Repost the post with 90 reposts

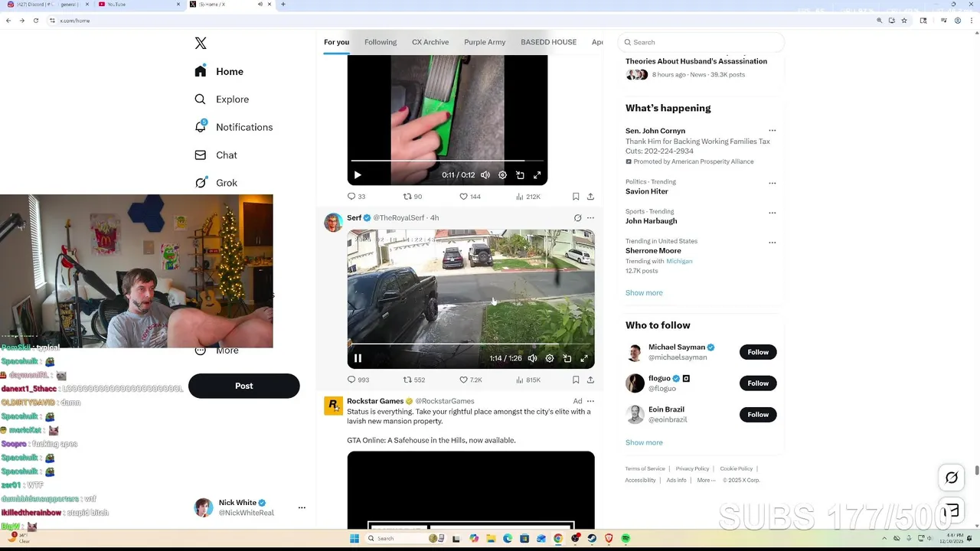pyautogui.click(x=413, y=197)
